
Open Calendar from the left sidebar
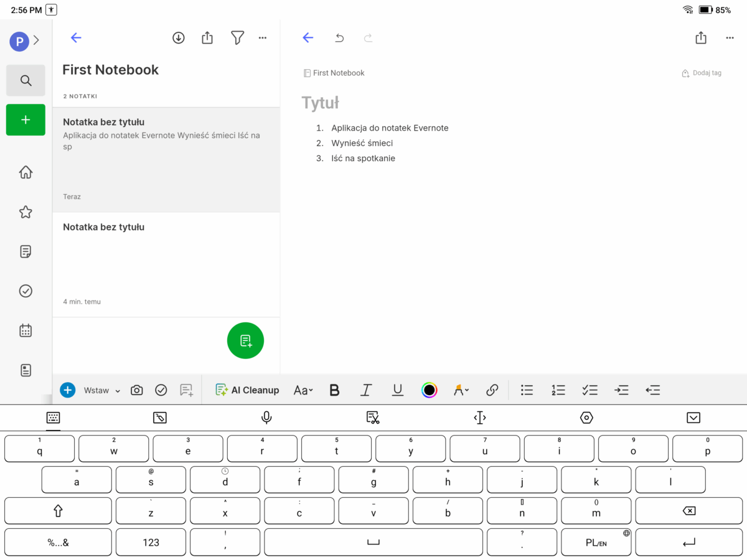[x=26, y=330]
